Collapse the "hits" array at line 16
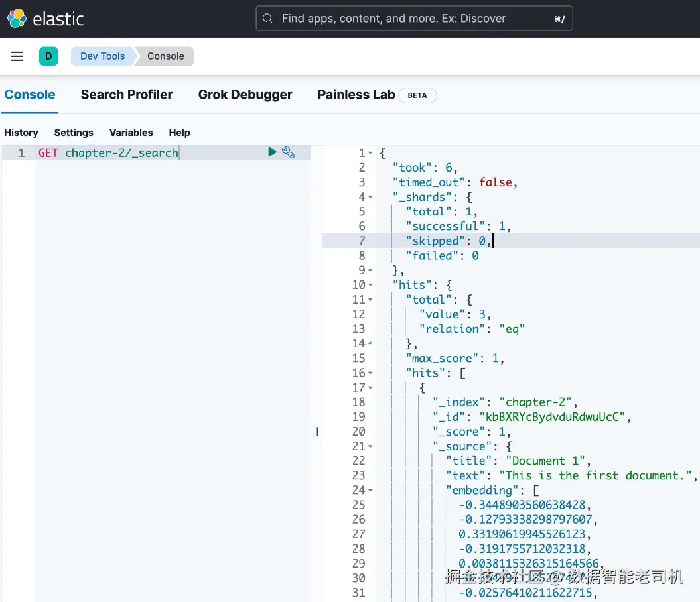Viewport: 700px width, 602px height. [370, 373]
